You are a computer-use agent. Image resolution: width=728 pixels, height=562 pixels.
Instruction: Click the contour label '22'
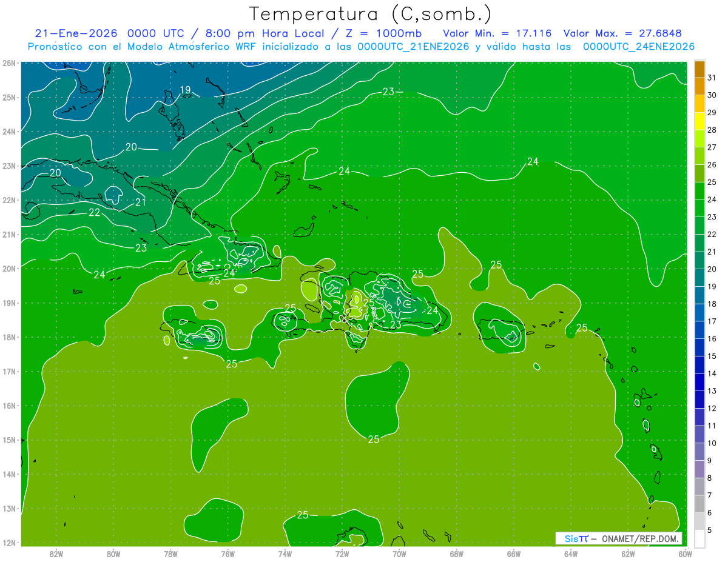(95, 212)
